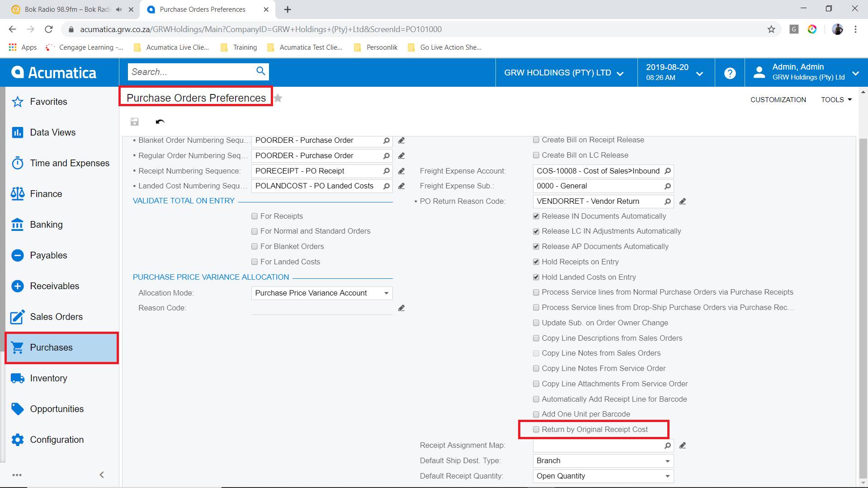Open the help question mark icon

point(730,73)
